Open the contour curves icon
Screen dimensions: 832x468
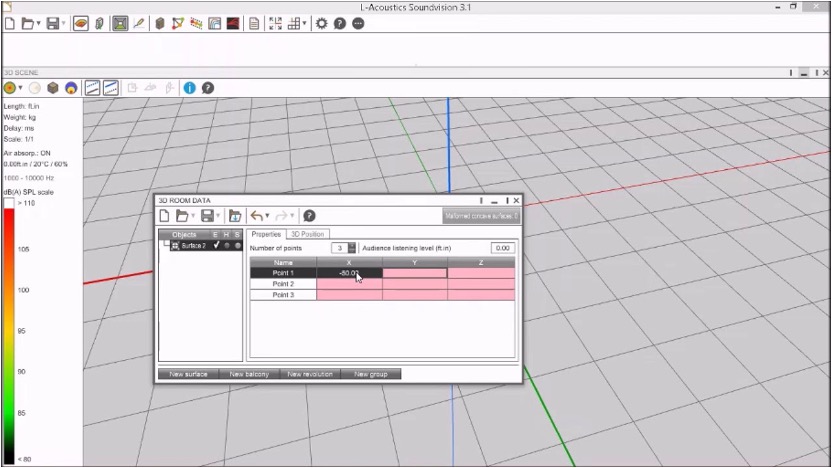(x=214, y=23)
